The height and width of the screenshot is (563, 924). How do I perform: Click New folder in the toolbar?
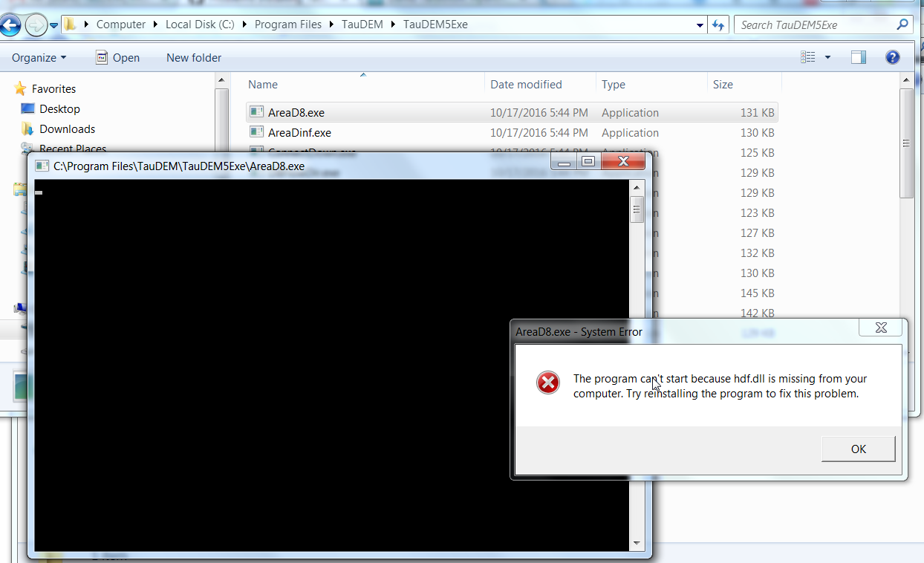pos(193,57)
